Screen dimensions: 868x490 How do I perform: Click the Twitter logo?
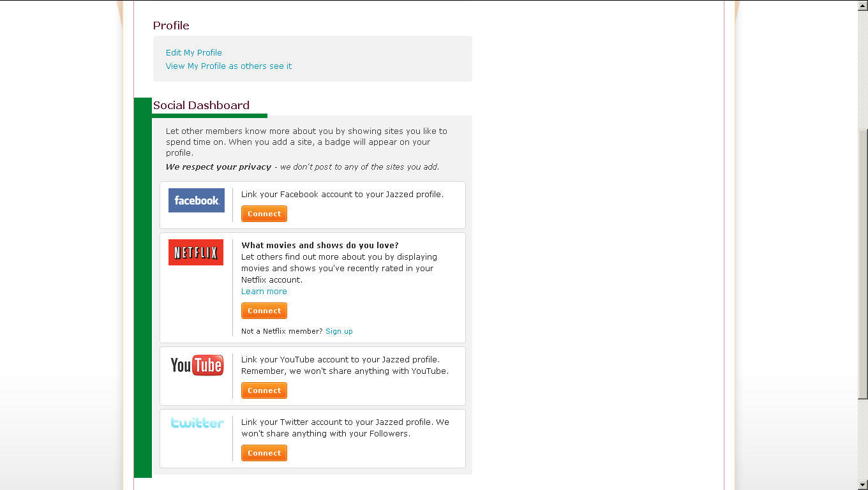click(x=197, y=422)
